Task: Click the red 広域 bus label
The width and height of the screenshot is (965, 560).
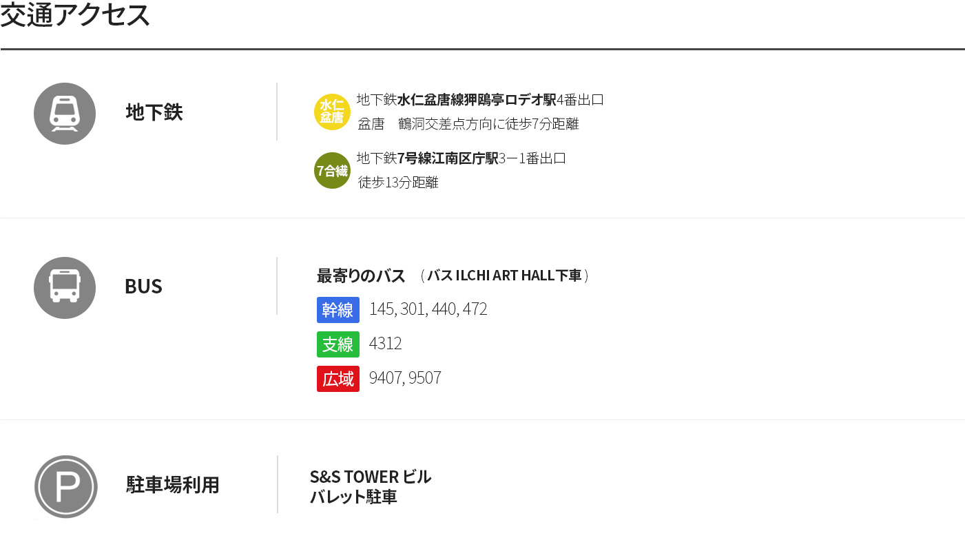Action: click(338, 378)
